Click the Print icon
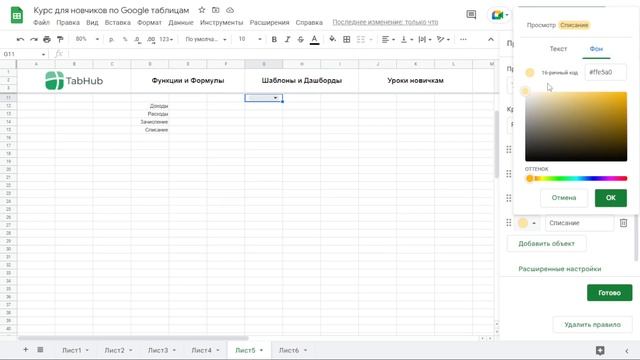Screen dimensions: 640x360 pyautogui.click(x=47, y=39)
